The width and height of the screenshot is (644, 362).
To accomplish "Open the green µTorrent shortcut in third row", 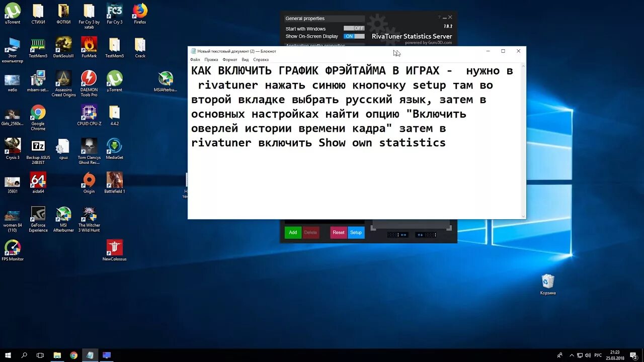I will tap(115, 81).
